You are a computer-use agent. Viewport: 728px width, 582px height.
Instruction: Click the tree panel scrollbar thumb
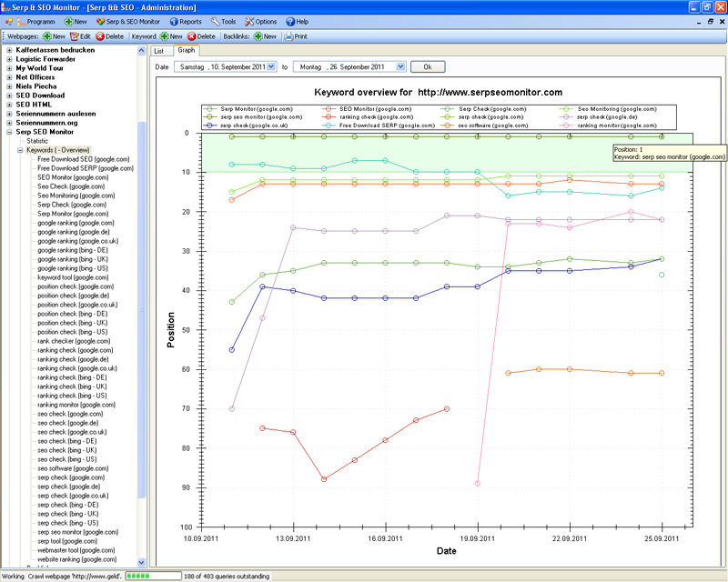tap(142, 309)
